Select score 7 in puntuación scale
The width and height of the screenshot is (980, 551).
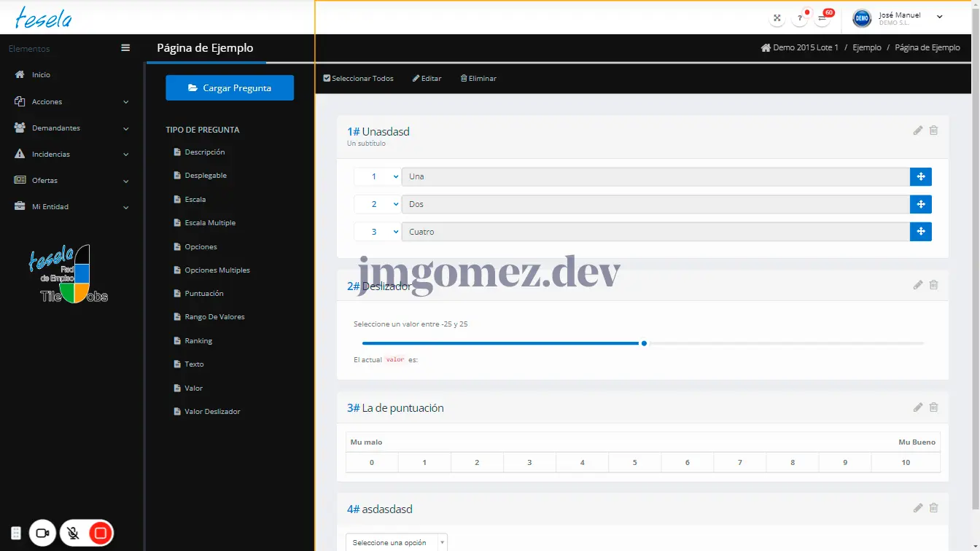coord(739,463)
